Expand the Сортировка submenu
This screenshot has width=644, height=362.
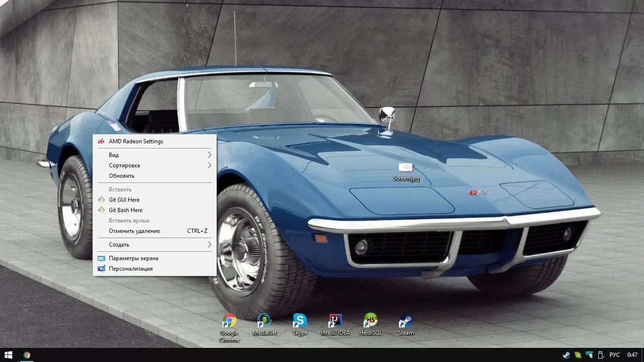click(x=155, y=165)
